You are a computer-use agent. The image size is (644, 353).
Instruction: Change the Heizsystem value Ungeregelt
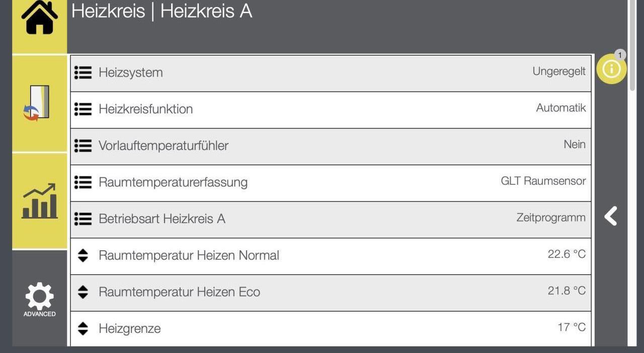click(x=558, y=72)
